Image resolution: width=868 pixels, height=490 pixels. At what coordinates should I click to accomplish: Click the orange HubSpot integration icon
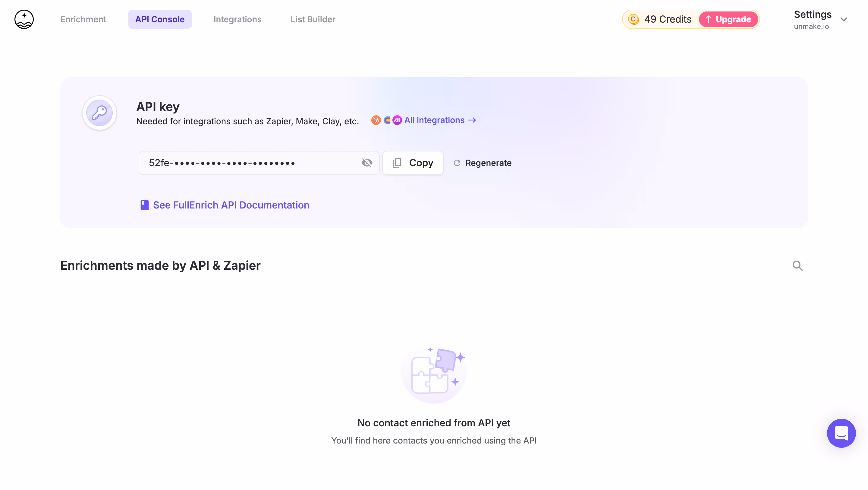coord(376,120)
